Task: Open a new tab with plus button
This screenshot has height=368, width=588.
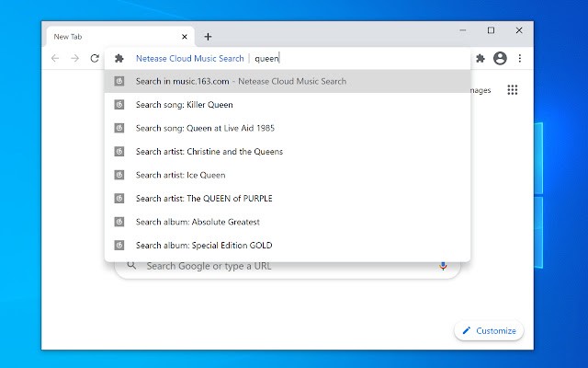Action: click(x=209, y=37)
